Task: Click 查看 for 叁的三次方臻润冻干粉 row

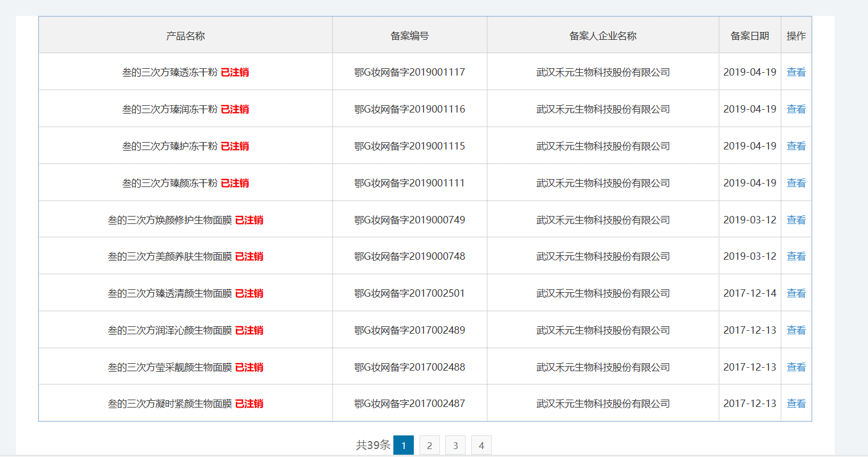Action: pos(796,109)
